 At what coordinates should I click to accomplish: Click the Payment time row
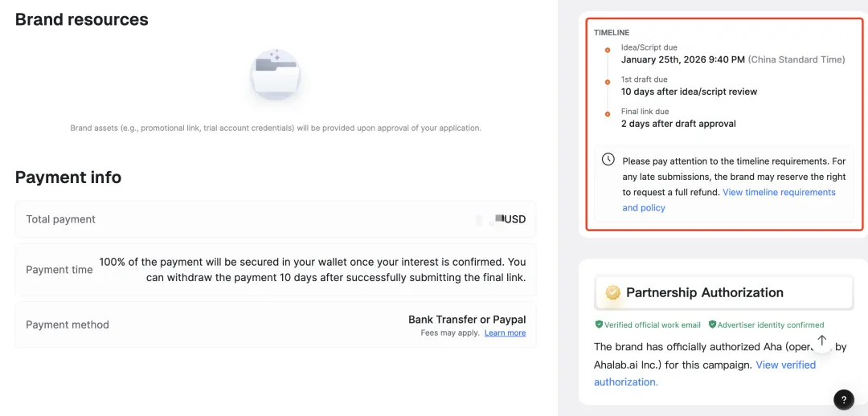(x=275, y=270)
